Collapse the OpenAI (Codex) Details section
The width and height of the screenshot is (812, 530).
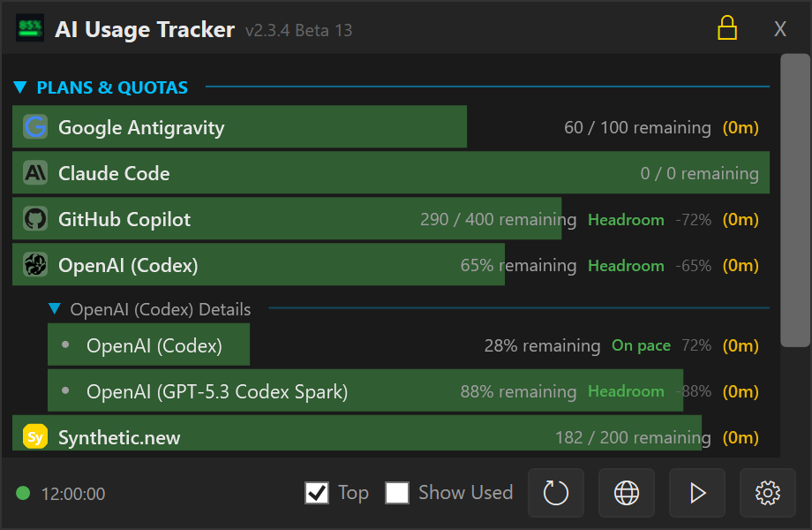(55, 309)
